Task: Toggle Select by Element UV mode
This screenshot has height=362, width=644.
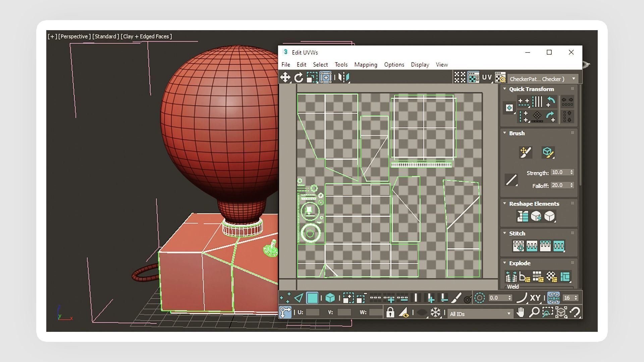Action: pos(330,298)
